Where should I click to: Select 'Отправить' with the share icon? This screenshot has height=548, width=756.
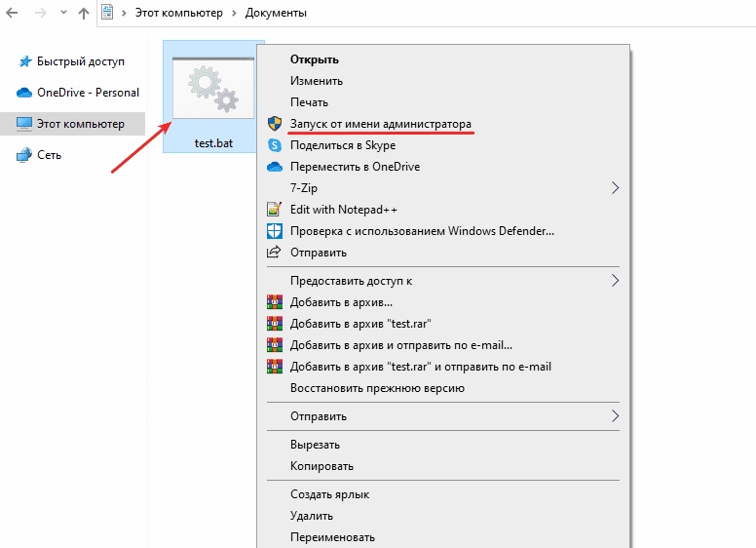pos(319,253)
